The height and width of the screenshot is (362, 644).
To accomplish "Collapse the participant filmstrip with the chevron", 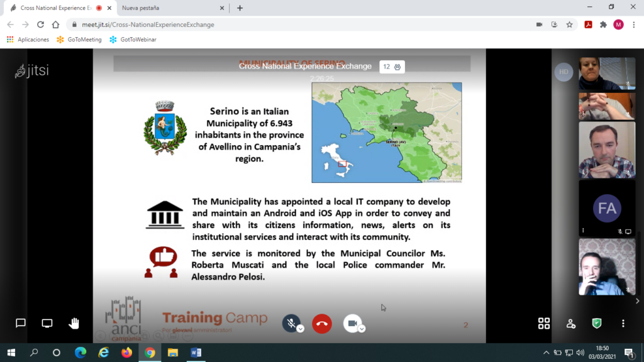I will [638, 301].
